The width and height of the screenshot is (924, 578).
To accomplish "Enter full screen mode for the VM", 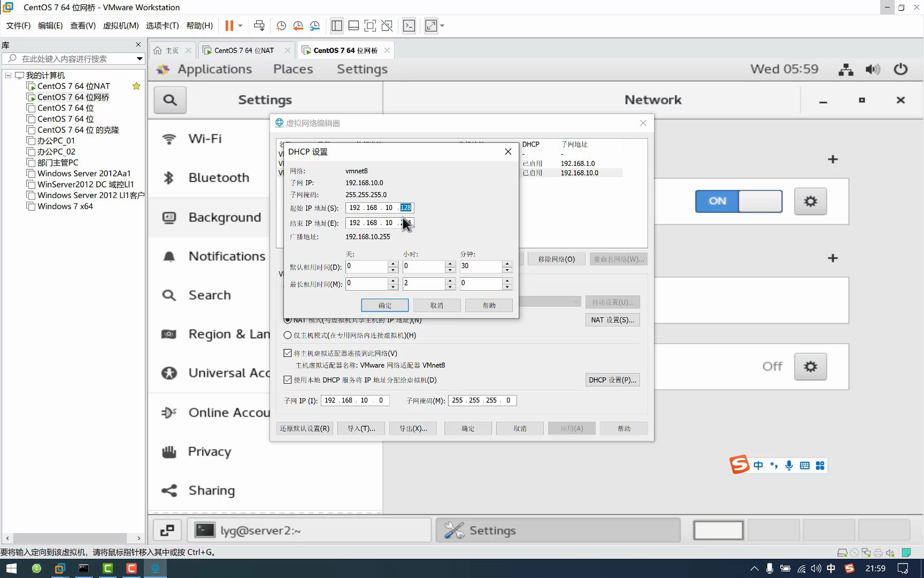I will pos(370,25).
